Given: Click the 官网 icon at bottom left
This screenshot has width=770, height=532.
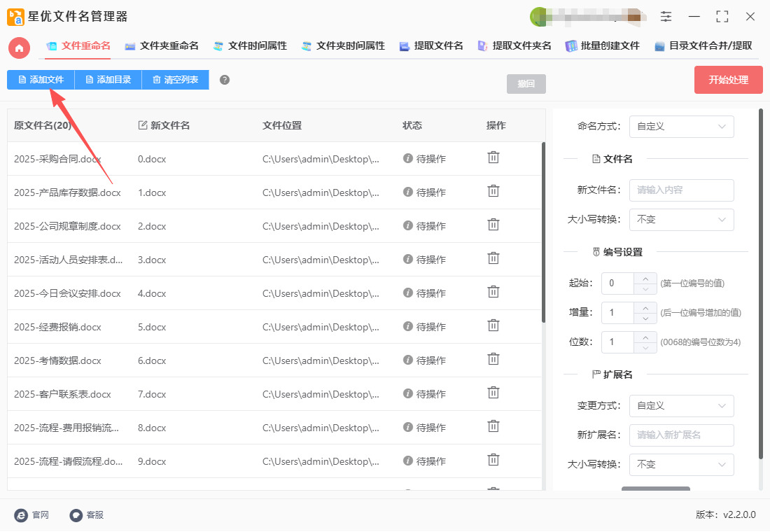Looking at the screenshot, I should point(22,515).
